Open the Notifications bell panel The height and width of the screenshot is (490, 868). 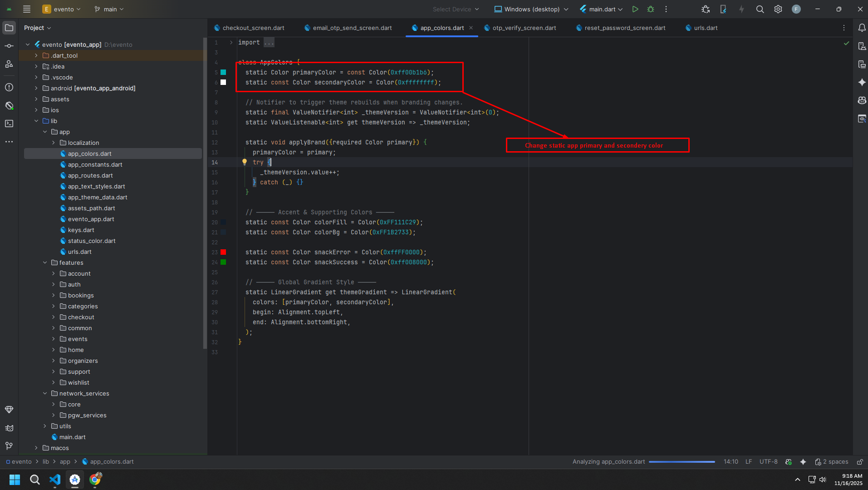click(862, 28)
